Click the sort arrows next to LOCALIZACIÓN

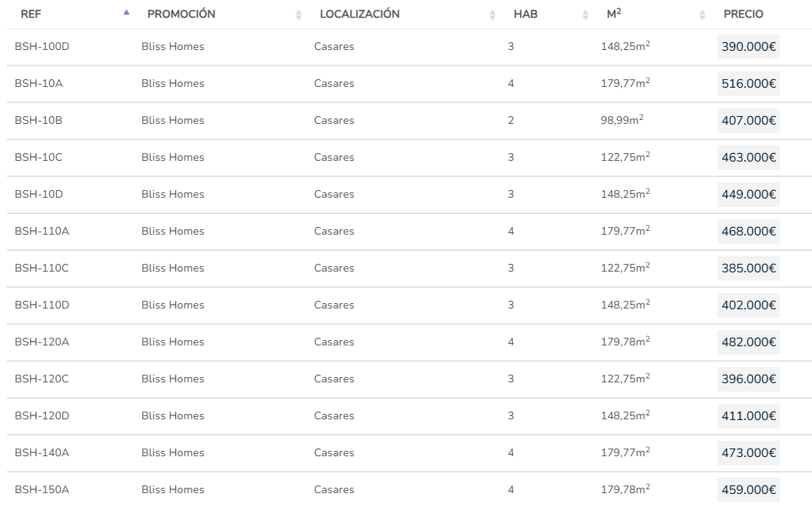click(x=493, y=15)
